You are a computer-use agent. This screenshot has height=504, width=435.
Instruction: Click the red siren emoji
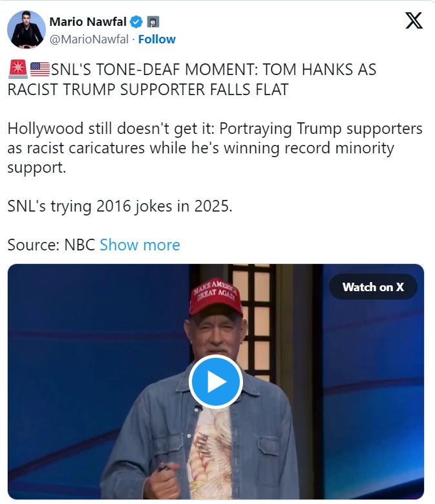(x=17, y=69)
